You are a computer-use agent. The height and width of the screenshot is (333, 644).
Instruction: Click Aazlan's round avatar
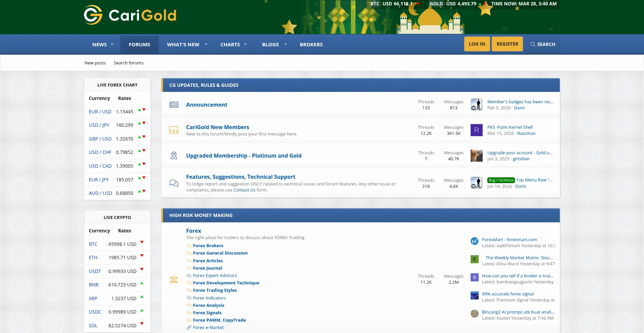[475, 314]
